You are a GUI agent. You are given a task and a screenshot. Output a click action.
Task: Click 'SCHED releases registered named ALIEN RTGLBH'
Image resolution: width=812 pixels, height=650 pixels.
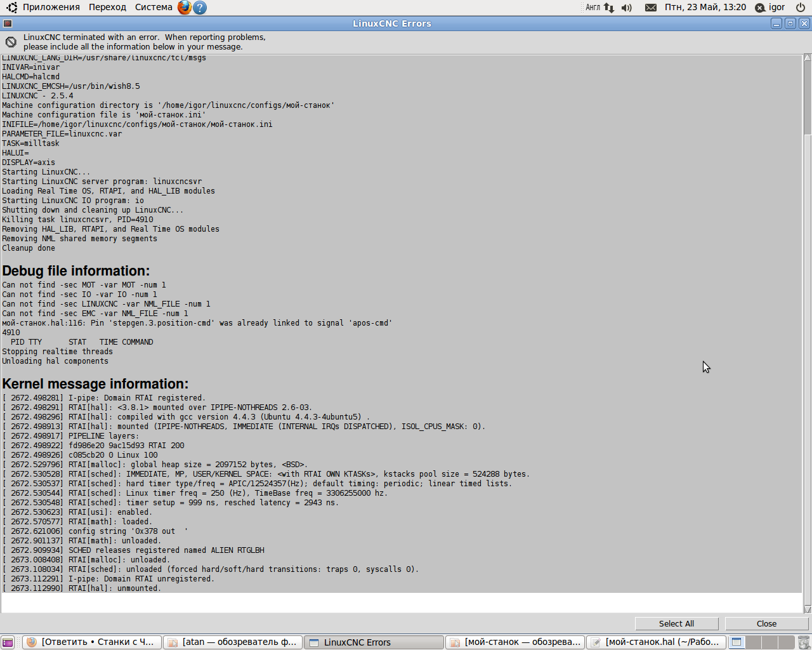133,550
